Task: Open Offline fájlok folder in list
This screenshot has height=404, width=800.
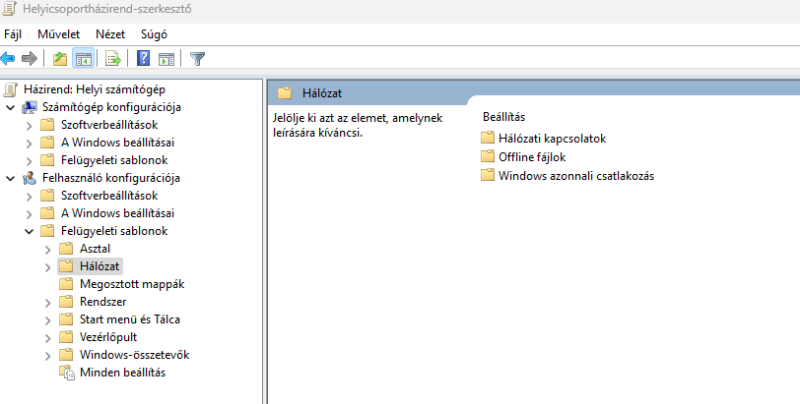Action: pos(532,157)
